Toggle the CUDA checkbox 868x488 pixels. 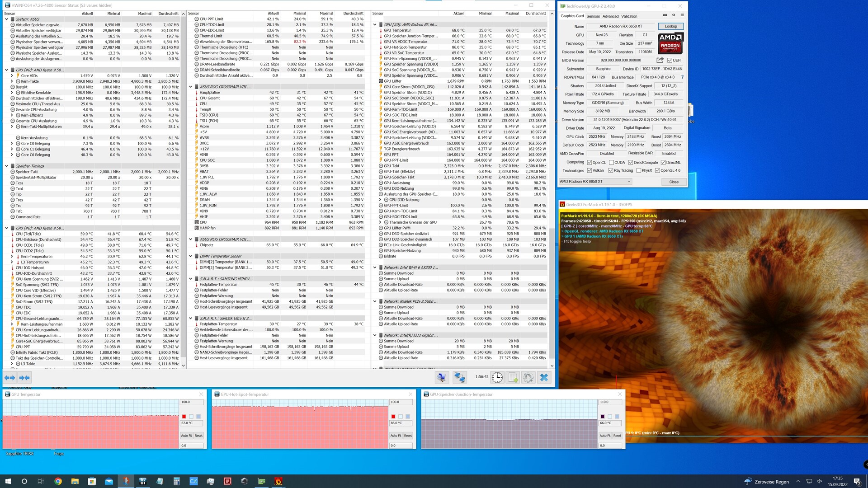(611, 163)
